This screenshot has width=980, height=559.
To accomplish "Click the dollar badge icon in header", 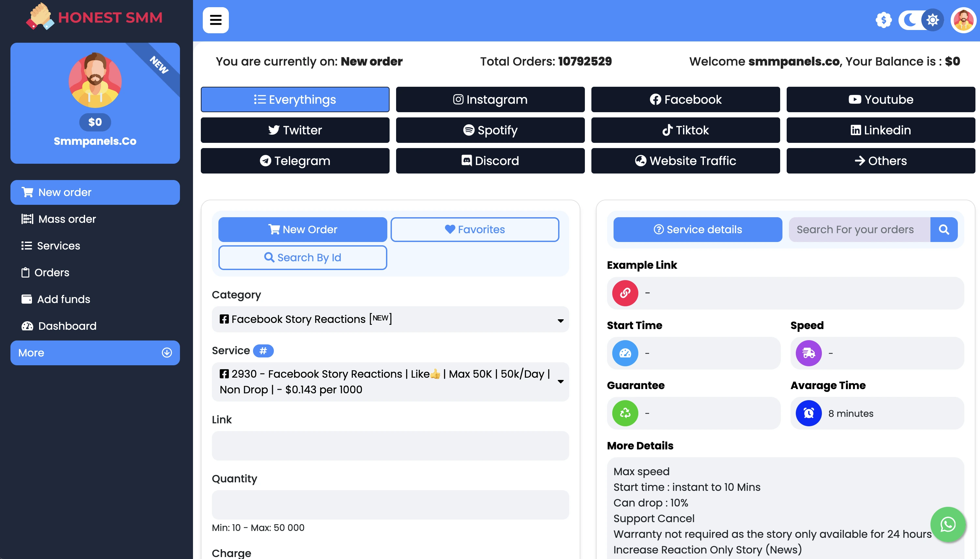I will [x=884, y=20].
